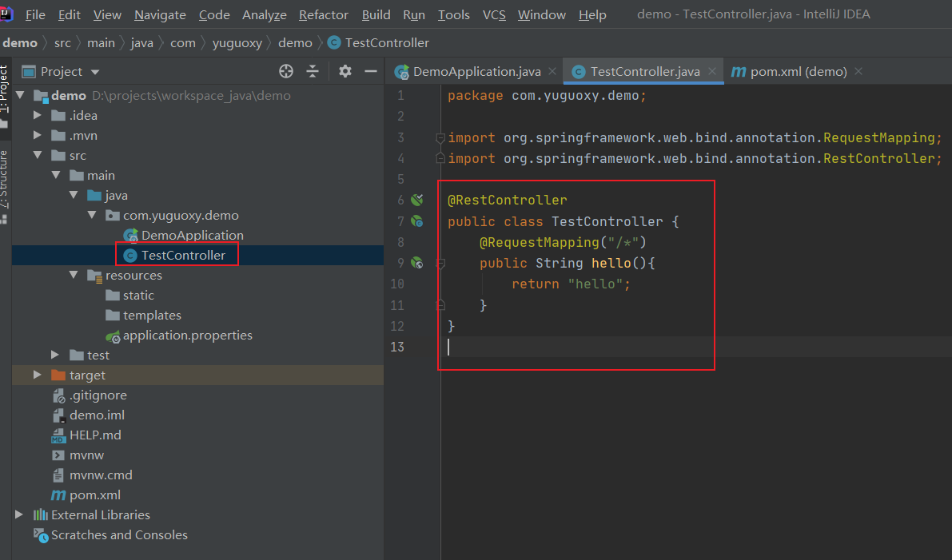Collapse the src folder
The image size is (952, 560).
pyautogui.click(x=38, y=155)
